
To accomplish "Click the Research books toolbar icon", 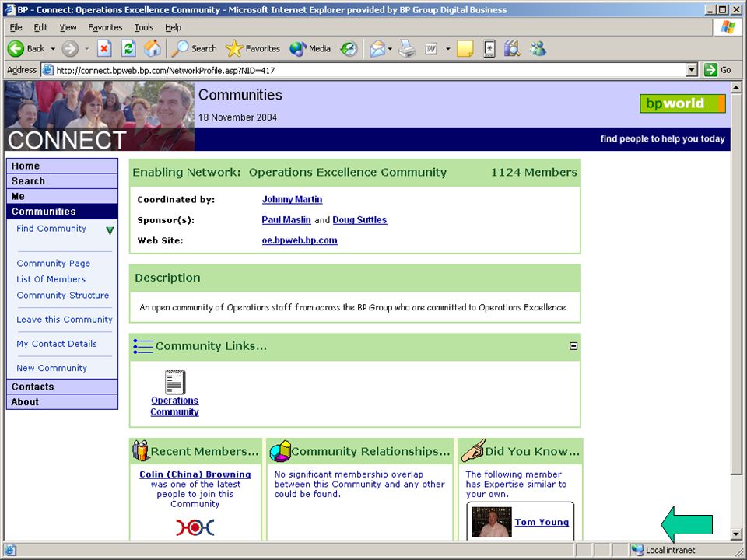I will (x=512, y=48).
